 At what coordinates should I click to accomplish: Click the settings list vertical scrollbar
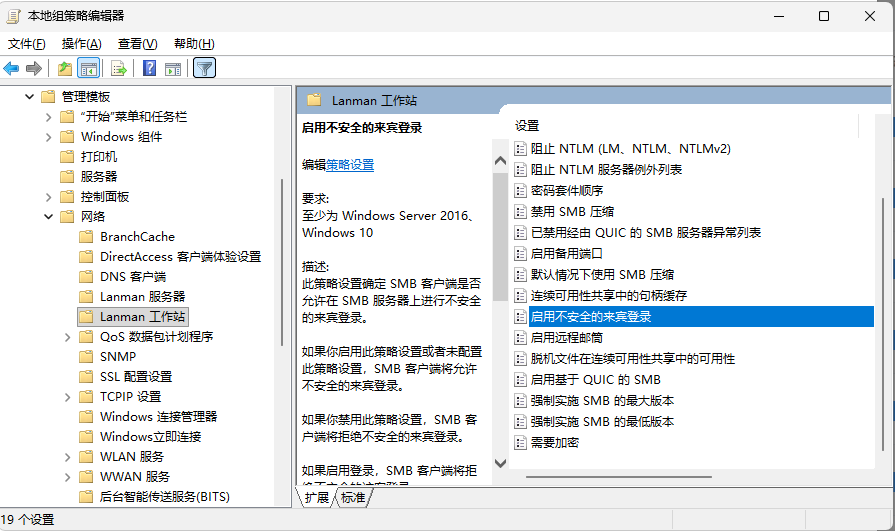tap(882, 300)
